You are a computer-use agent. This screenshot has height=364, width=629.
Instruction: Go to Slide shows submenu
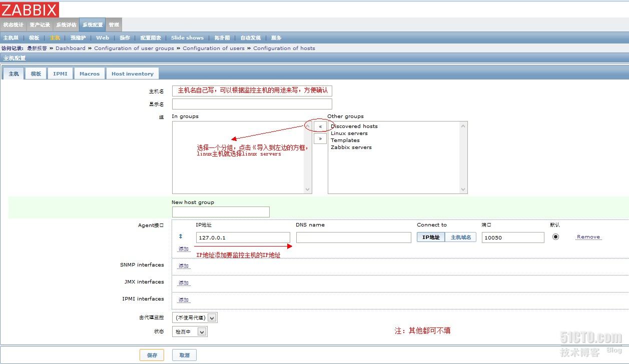click(x=188, y=37)
